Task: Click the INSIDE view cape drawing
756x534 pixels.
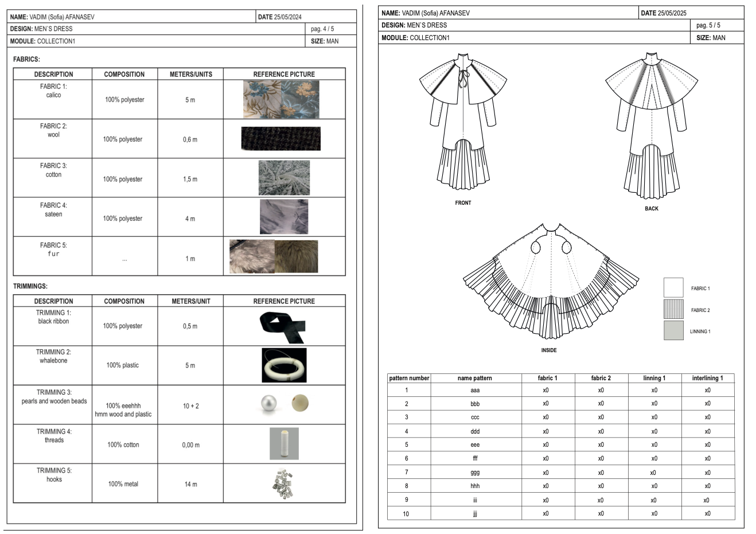Action: coord(550,282)
